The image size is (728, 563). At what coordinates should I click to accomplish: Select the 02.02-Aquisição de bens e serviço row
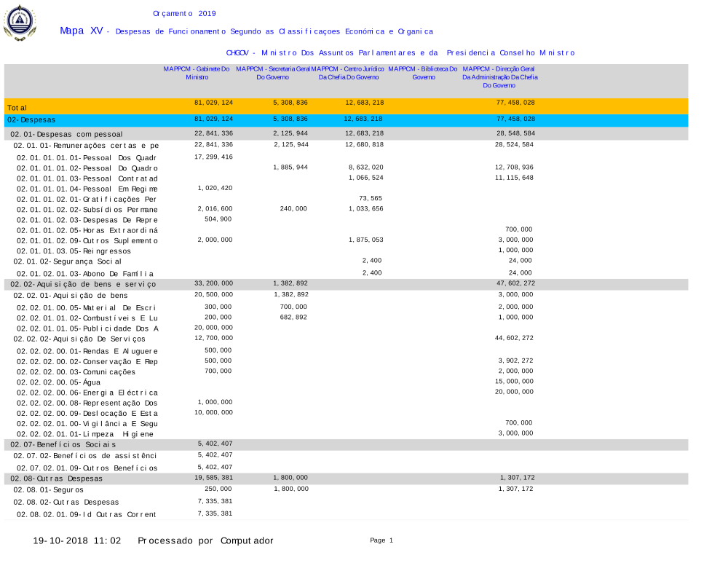click(x=82, y=284)
